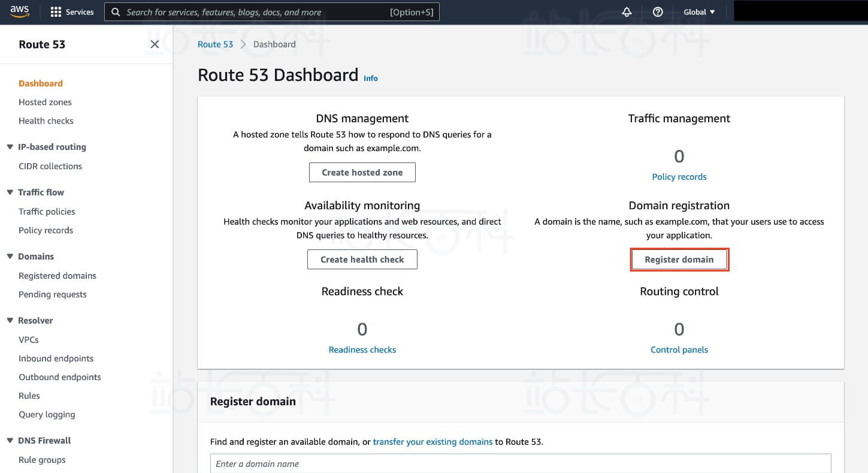Open the notifications bell
Image resolution: width=868 pixels, height=473 pixels.
click(627, 12)
